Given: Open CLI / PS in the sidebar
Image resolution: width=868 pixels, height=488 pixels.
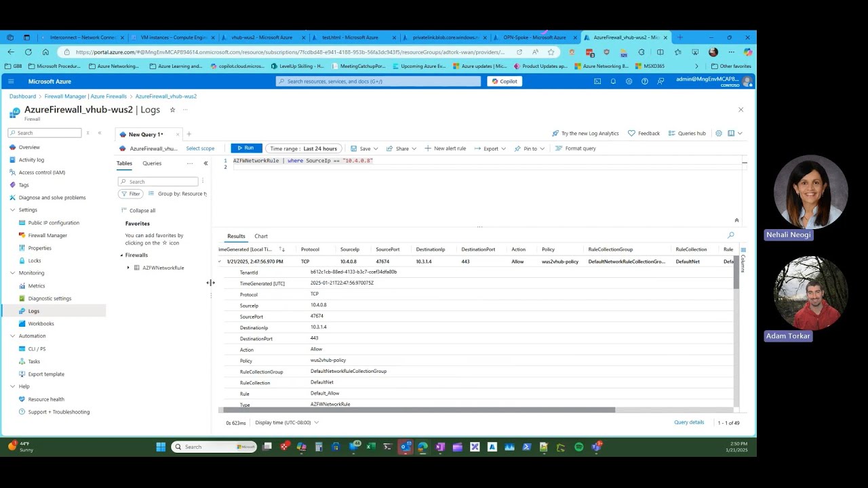Looking at the screenshot, I should 37,349.
